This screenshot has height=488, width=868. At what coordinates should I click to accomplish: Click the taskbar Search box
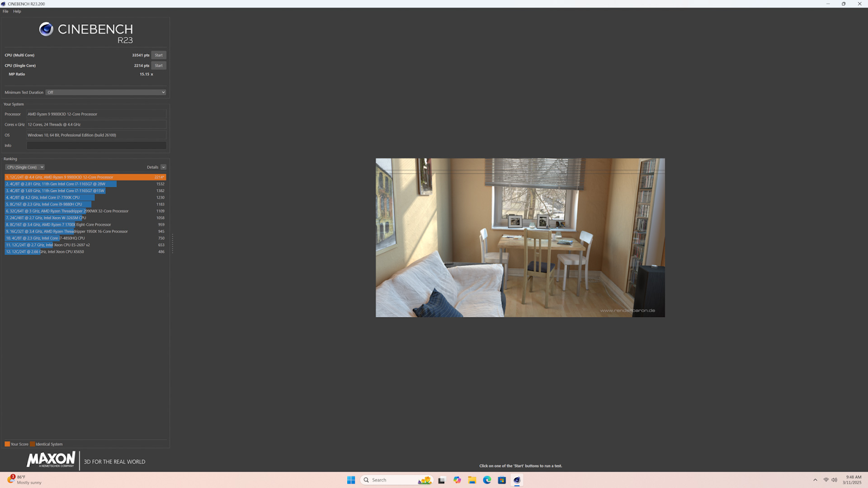(x=397, y=480)
